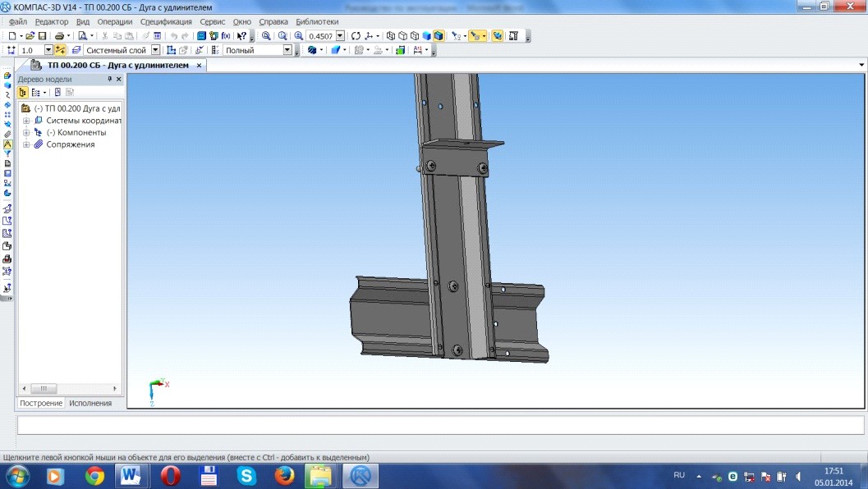Click the context help arrow icon
Viewport: 868px width, 489px height.
242,36
